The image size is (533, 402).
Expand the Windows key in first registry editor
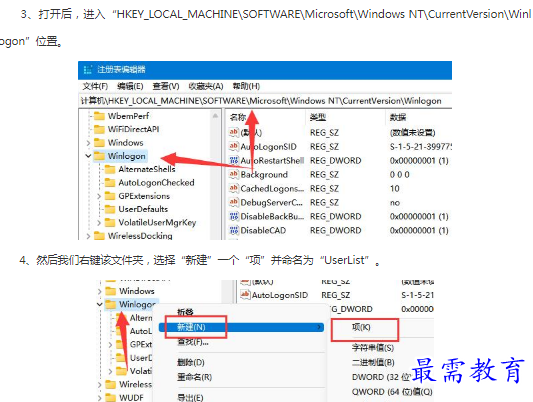(88, 143)
